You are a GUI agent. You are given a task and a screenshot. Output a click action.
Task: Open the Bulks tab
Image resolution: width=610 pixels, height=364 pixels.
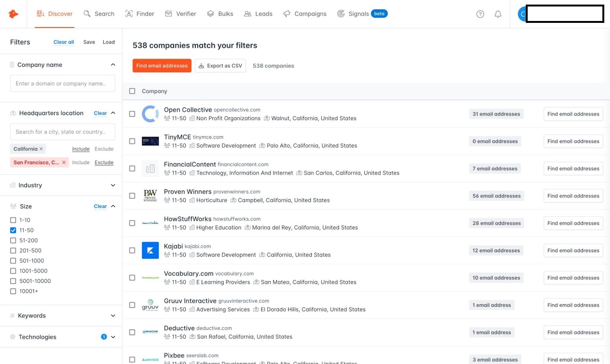tap(220, 14)
